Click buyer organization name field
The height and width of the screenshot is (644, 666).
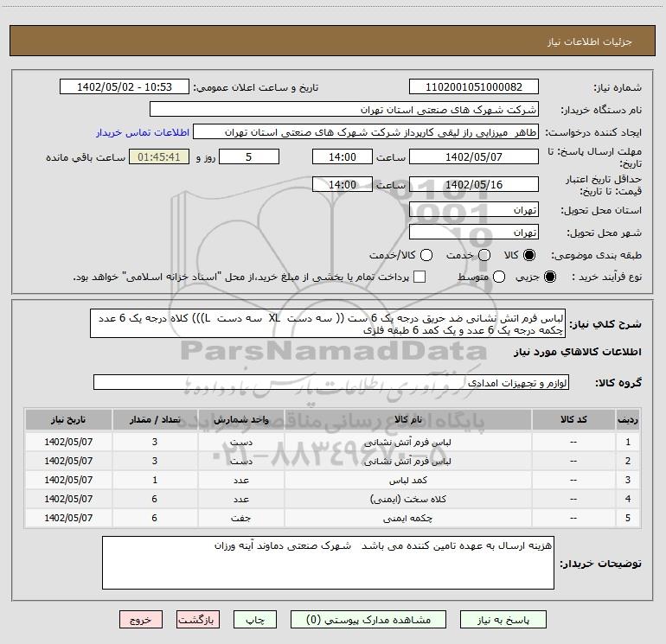pyautogui.click(x=344, y=110)
